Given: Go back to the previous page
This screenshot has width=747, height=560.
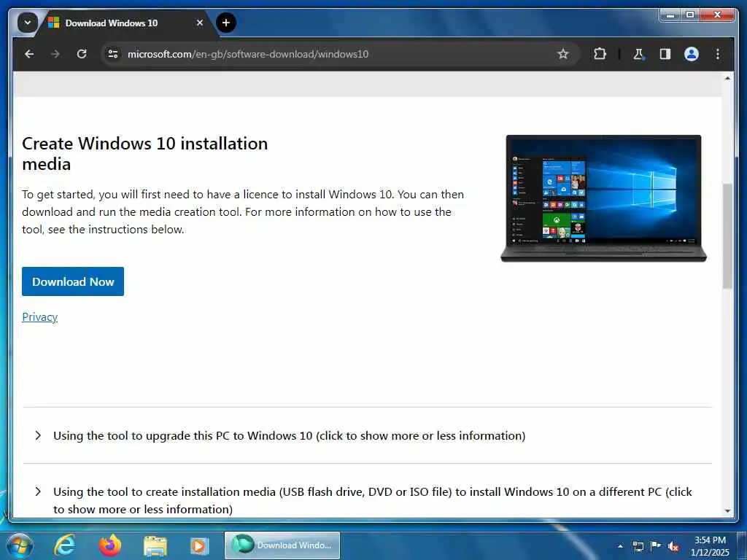Looking at the screenshot, I should click(29, 54).
